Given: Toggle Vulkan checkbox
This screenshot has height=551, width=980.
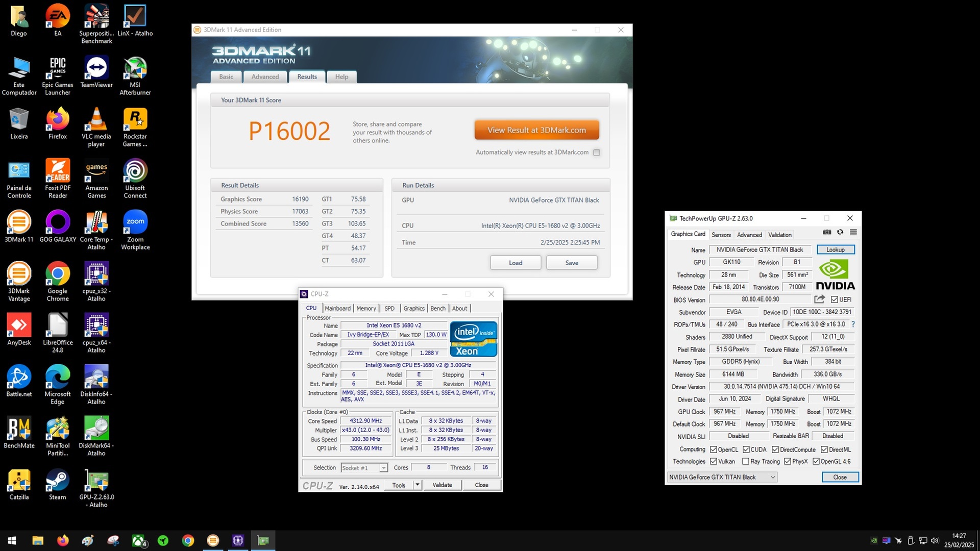Looking at the screenshot, I should click(x=714, y=461).
